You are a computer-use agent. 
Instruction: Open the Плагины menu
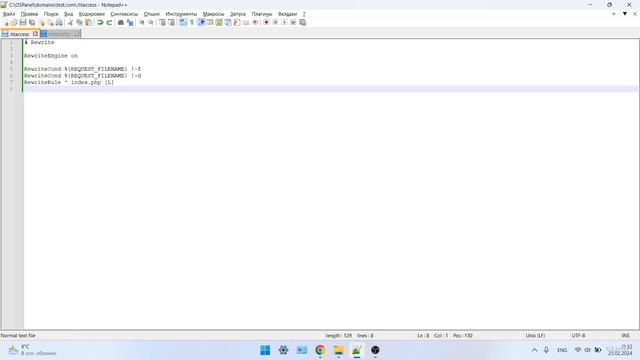click(x=262, y=14)
